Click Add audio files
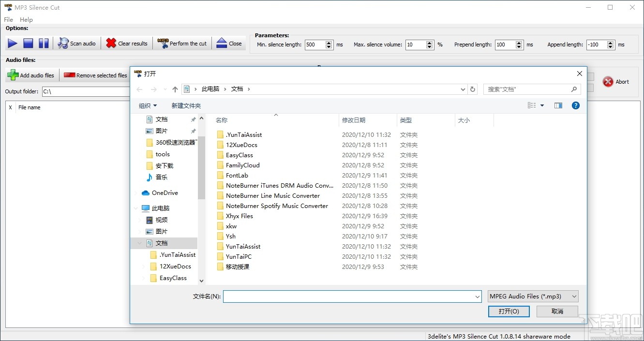644x341 pixels. coord(31,75)
